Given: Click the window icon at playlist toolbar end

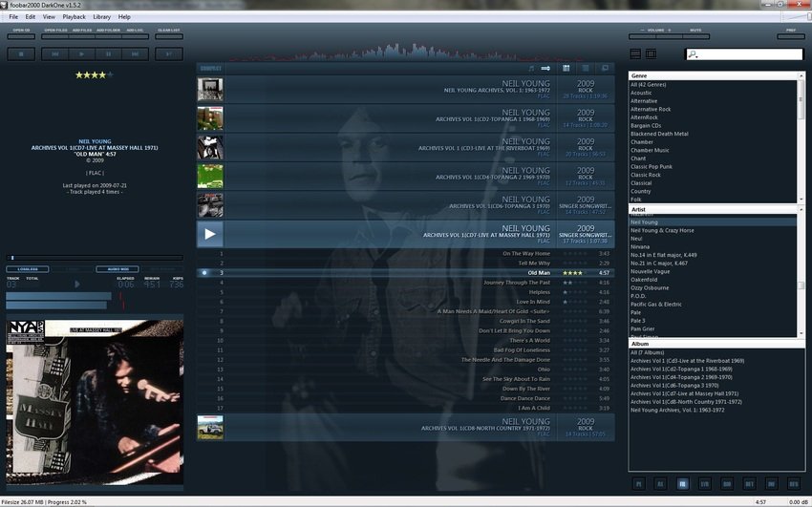Looking at the screenshot, I should click(605, 69).
